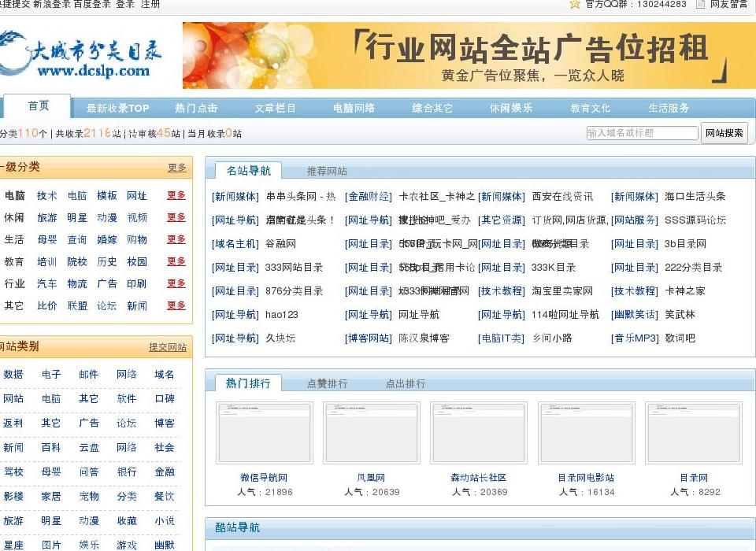The width and height of the screenshot is (756, 551).
Task: Switch to the 热门排行 tab
Action: pyautogui.click(x=248, y=383)
